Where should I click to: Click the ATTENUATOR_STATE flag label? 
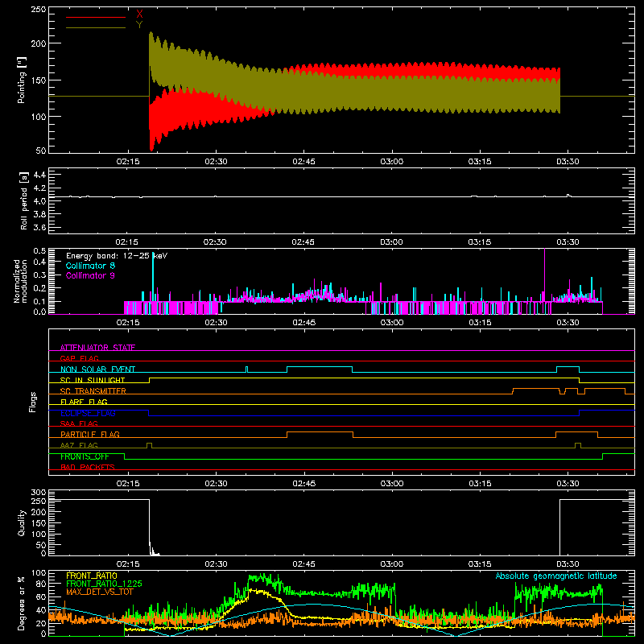click(x=97, y=348)
